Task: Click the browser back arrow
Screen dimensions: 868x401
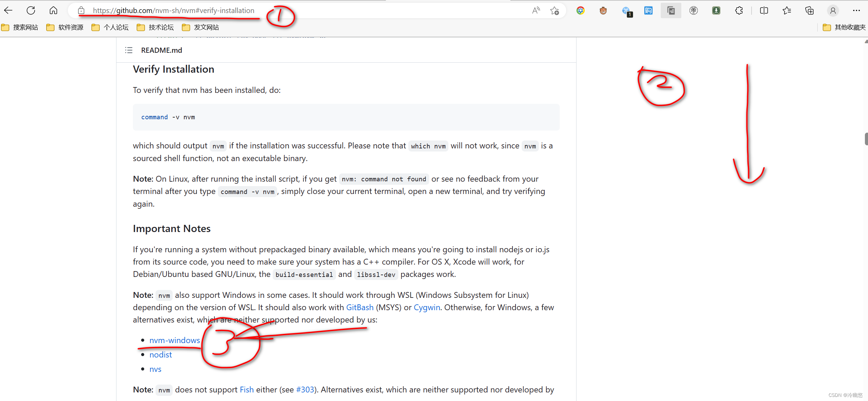Action: (9, 11)
